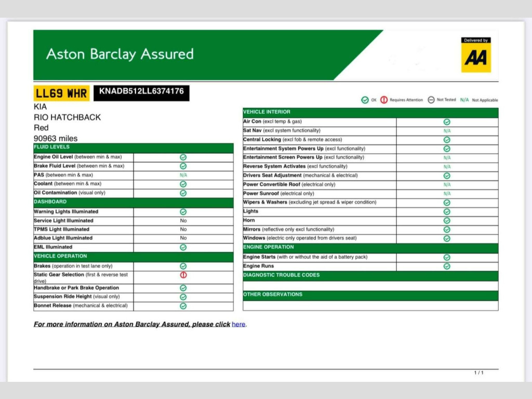Click the N/A value for Sat Nav
532x399 pixels.
tap(447, 131)
